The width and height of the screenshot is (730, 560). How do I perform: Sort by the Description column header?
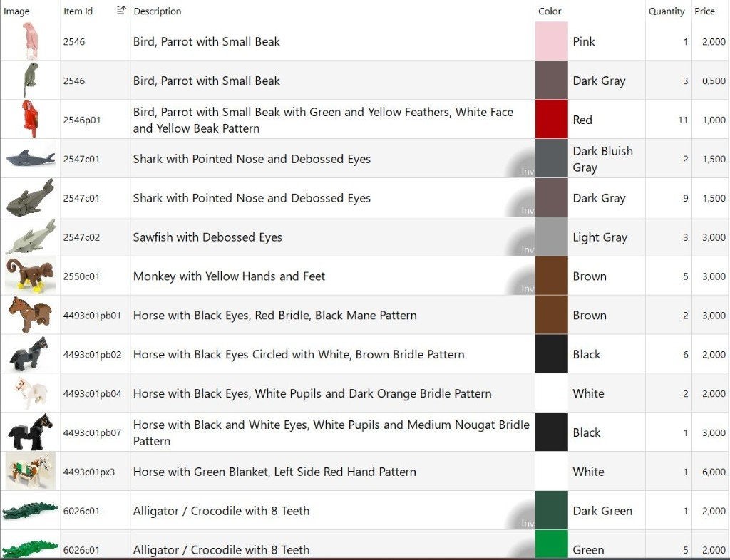click(x=158, y=11)
